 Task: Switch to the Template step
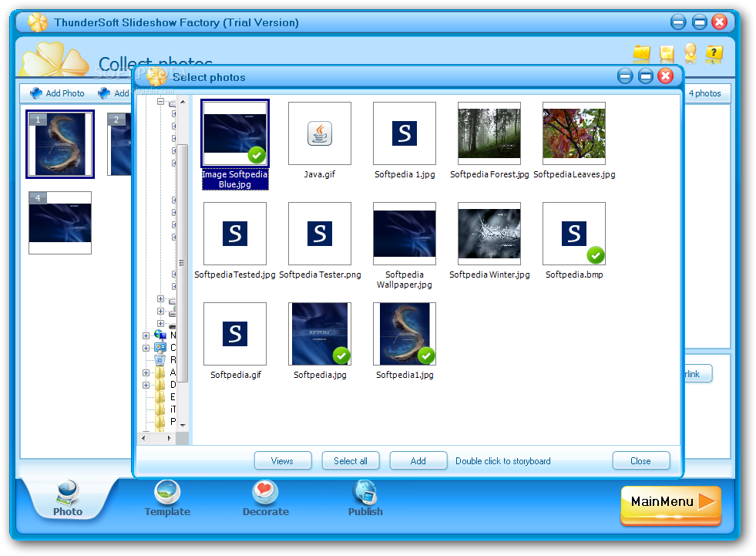point(167,500)
